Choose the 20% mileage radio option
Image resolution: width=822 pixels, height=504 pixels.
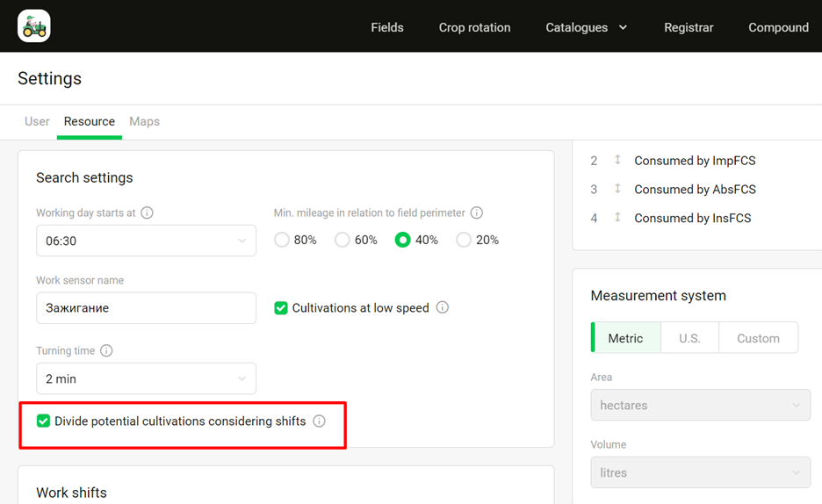tap(464, 240)
